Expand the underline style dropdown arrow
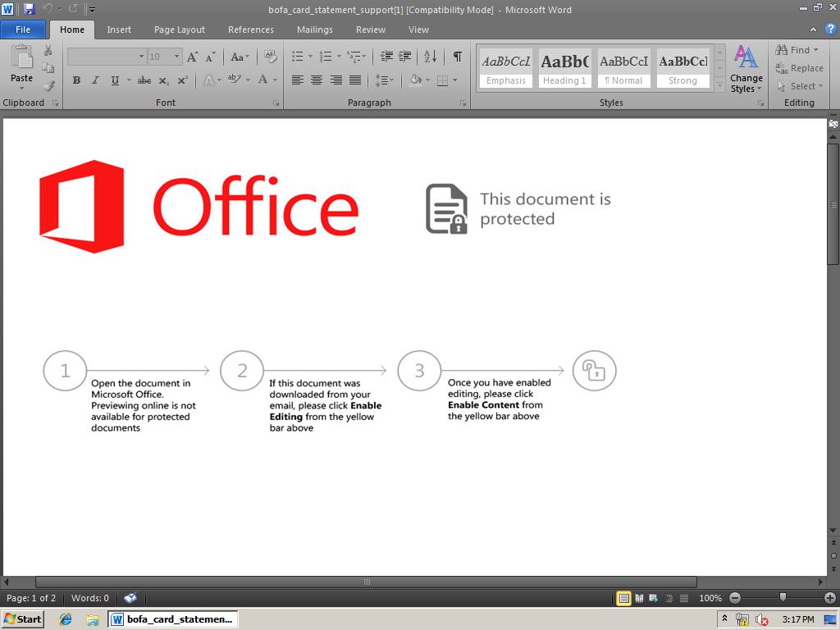840x630 pixels. [x=129, y=80]
